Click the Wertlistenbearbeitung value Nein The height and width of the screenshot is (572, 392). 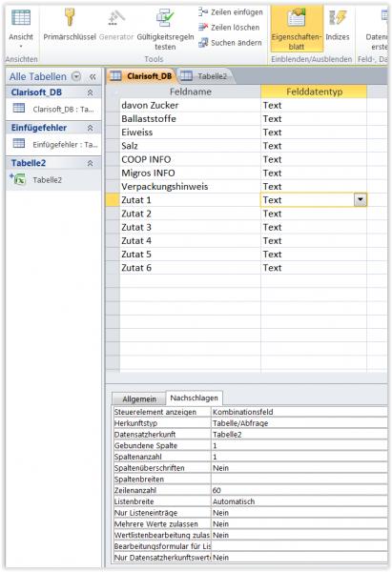[299, 535]
